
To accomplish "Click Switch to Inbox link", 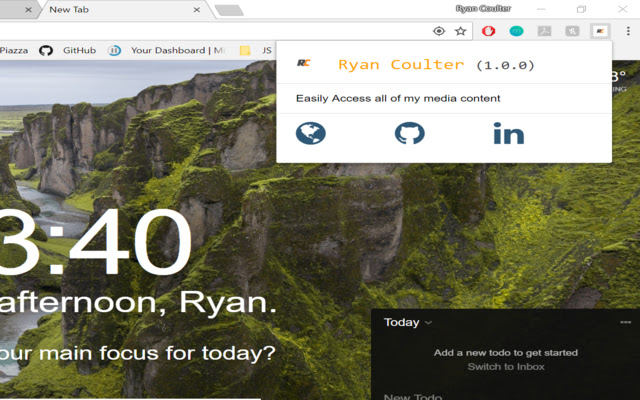I will (x=506, y=367).
